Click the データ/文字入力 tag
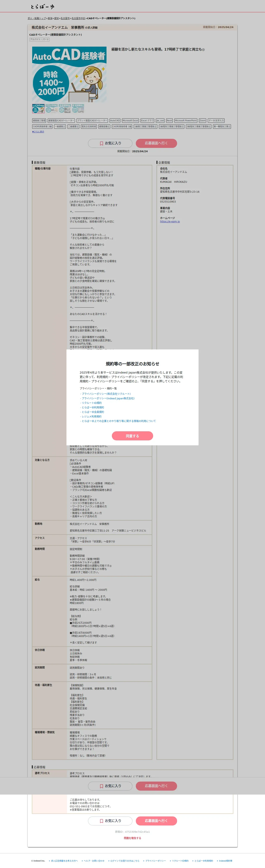Screen dimensions: 265x868 click(x=216, y=120)
